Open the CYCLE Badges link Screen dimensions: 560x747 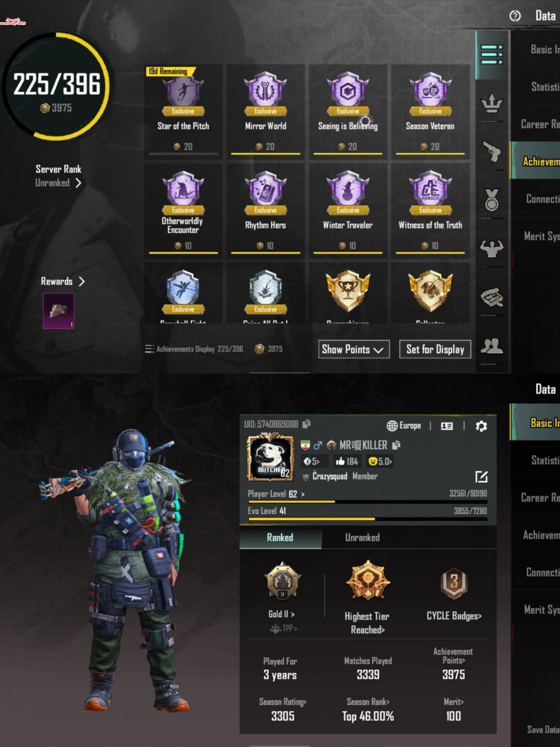(x=454, y=616)
